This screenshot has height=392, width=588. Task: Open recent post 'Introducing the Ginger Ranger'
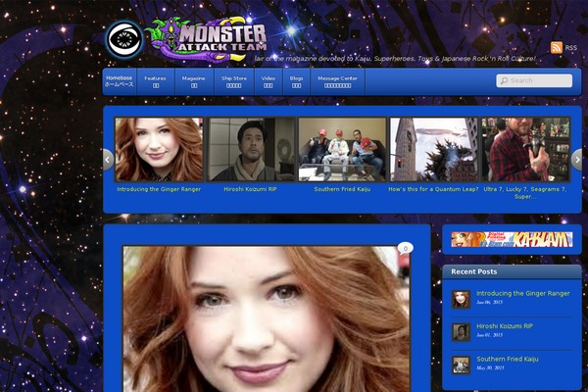tap(523, 293)
